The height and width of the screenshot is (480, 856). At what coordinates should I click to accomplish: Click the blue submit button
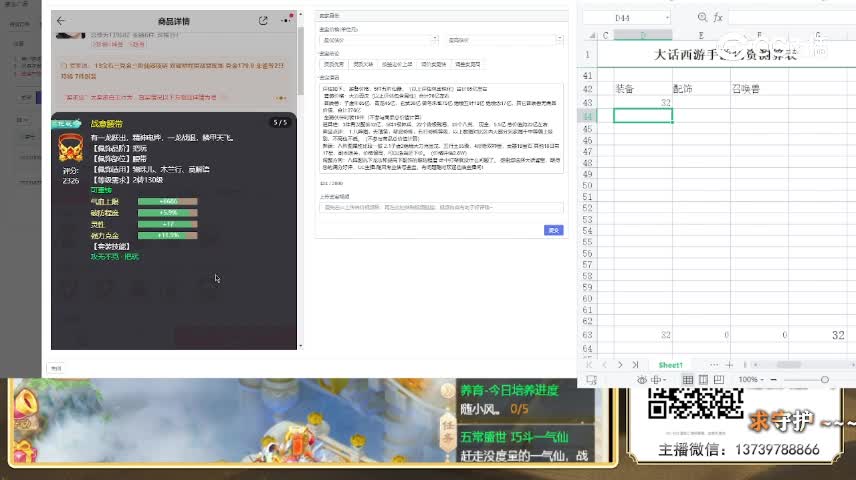tap(554, 230)
